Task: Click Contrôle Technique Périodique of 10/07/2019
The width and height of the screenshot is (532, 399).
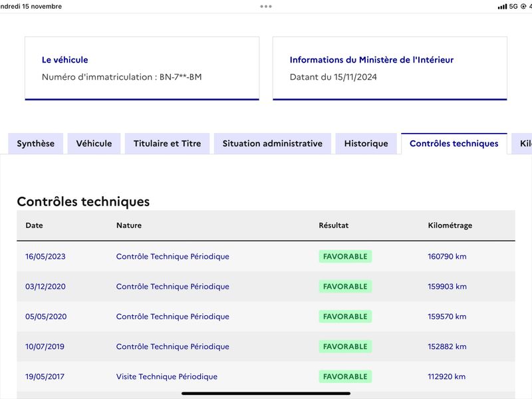Action: click(x=173, y=346)
